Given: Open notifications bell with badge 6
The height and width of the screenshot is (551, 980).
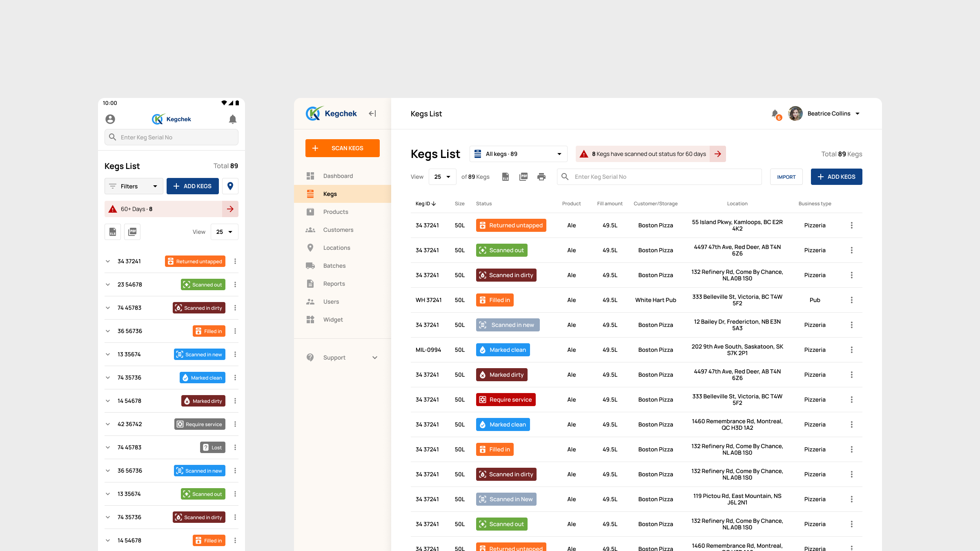Looking at the screenshot, I should point(775,114).
